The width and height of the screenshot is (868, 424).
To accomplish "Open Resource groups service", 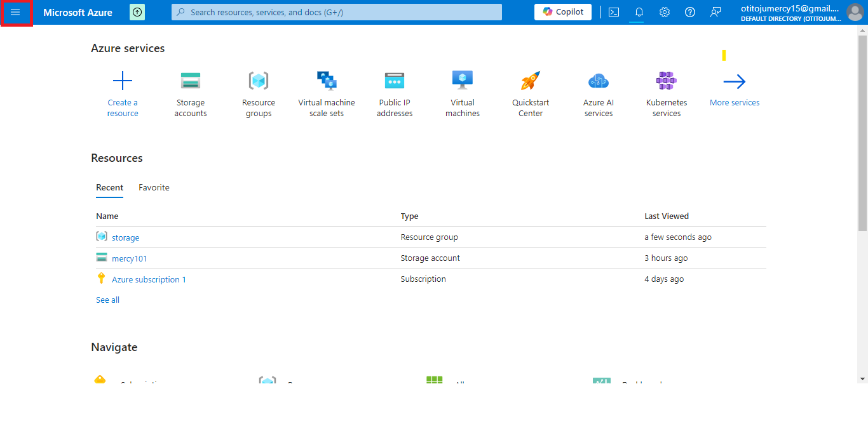I will (x=258, y=81).
